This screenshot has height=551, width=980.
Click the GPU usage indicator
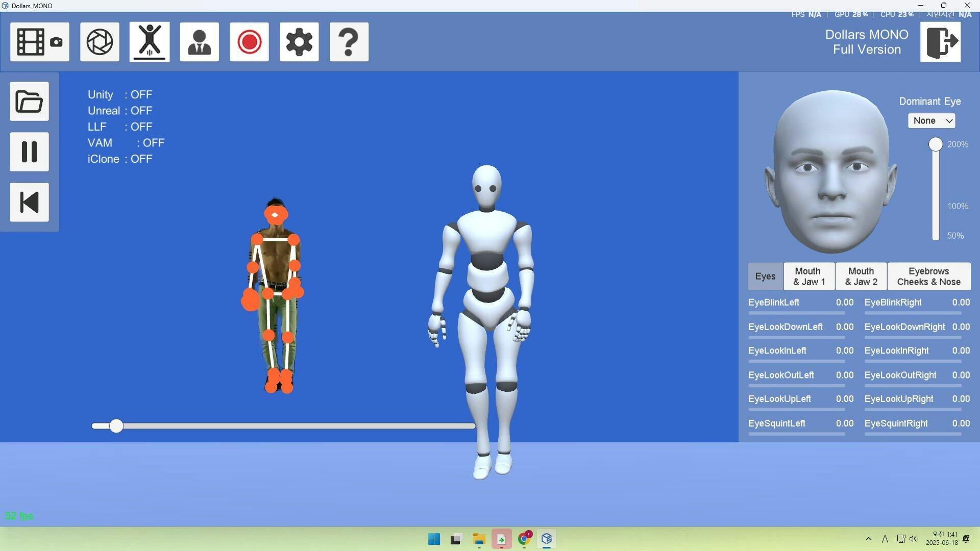click(851, 15)
